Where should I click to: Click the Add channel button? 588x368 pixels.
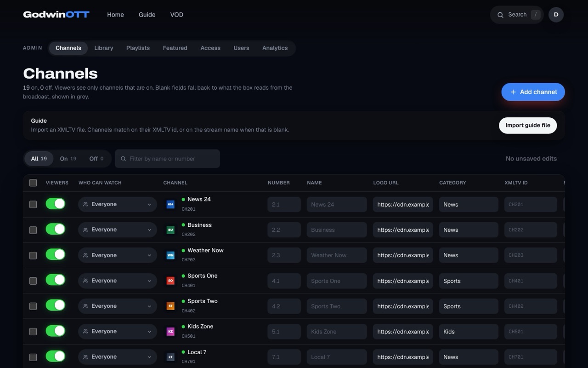[533, 92]
